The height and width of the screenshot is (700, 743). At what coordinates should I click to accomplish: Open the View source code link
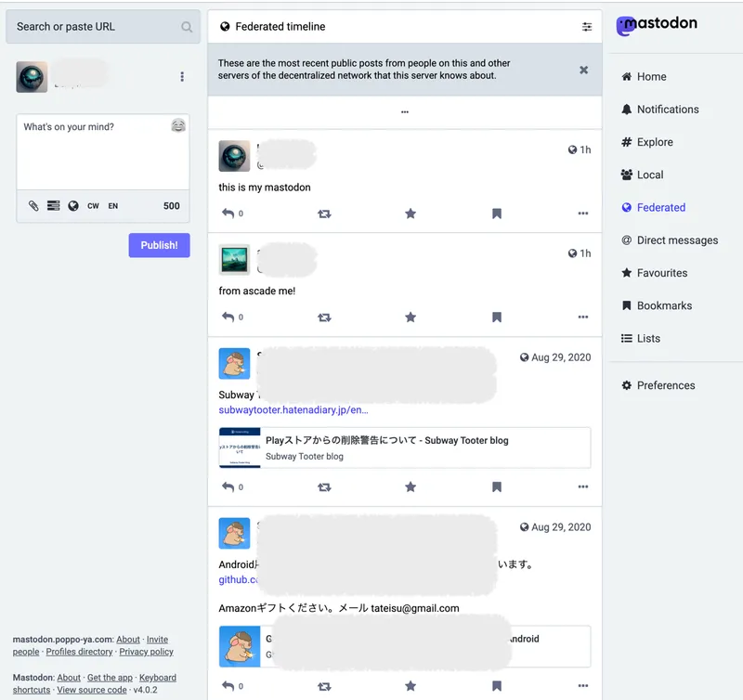pyautogui.click(x=92, y=690)
